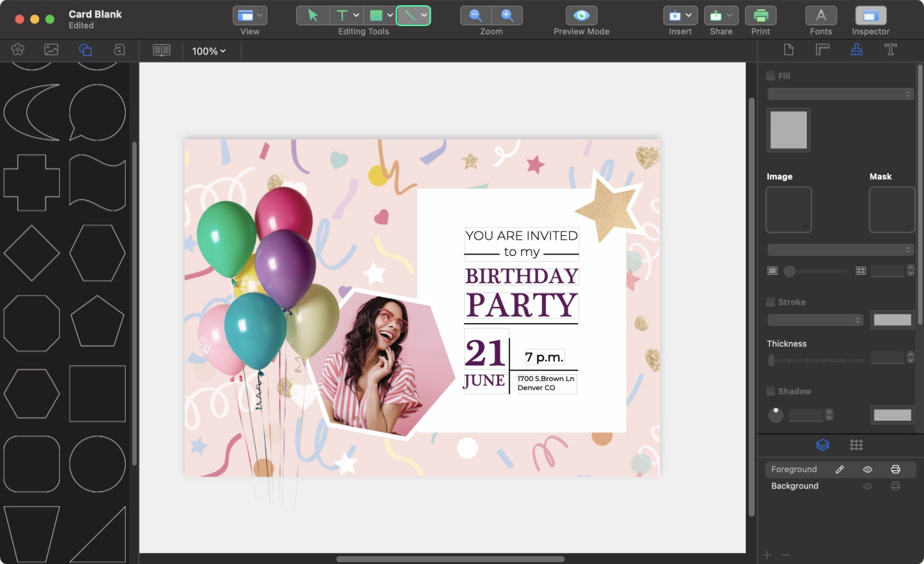Open the Fonts panel
This screenshot has height=564, width=924.
821,15
